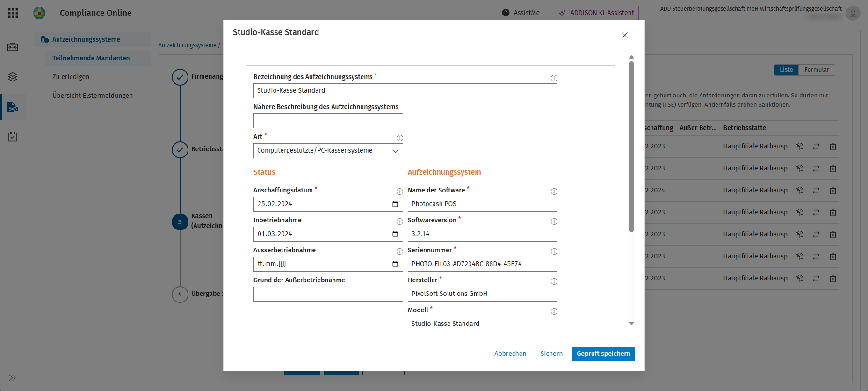Click the Nähere Beschreibung input field

(x=328, y=121)
